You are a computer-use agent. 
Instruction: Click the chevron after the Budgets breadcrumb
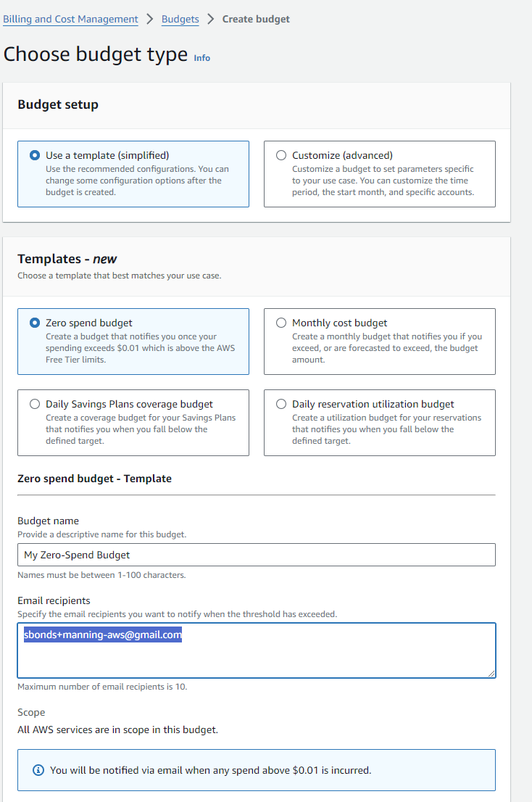[211, 20]
